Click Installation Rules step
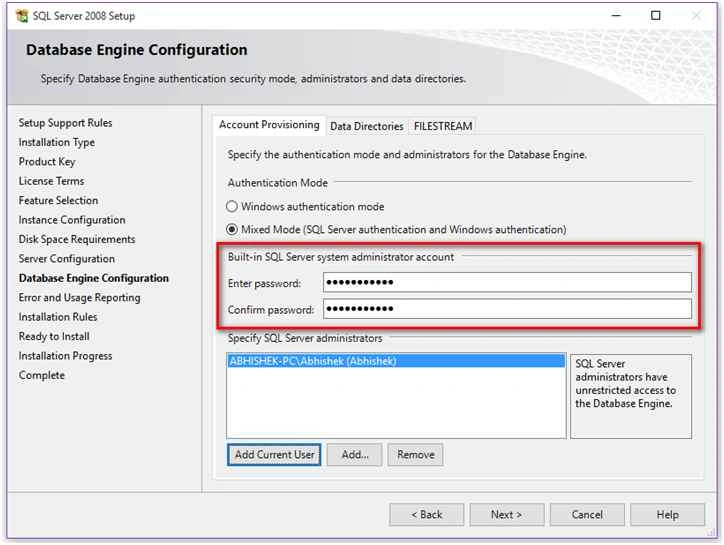724x545 pixels. tap(58, 317)
